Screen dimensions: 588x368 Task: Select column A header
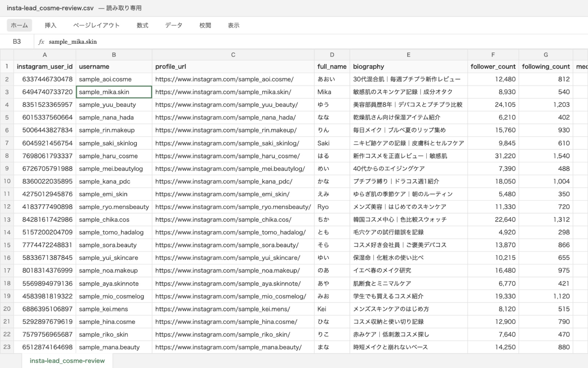point(45,55)
